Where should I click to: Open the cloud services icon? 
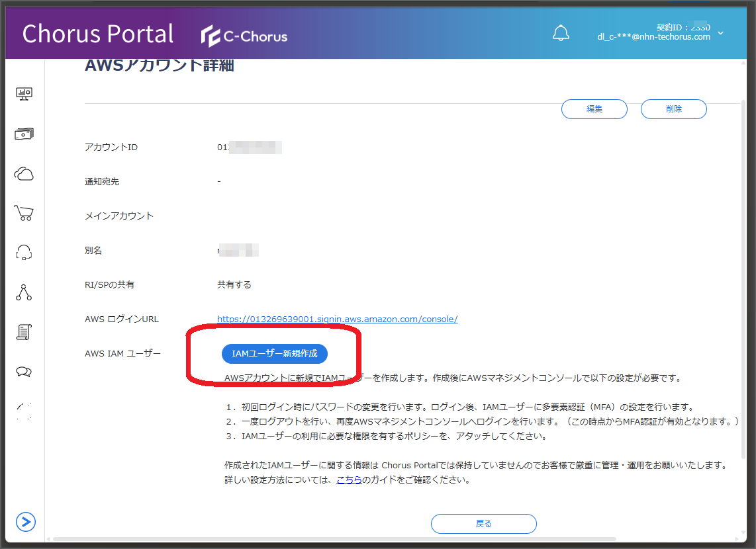(24, 173)
